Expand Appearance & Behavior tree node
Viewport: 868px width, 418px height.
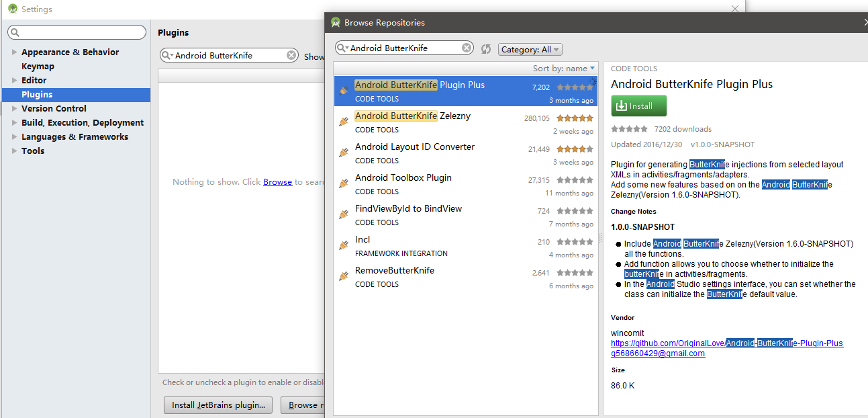[14, 52]
